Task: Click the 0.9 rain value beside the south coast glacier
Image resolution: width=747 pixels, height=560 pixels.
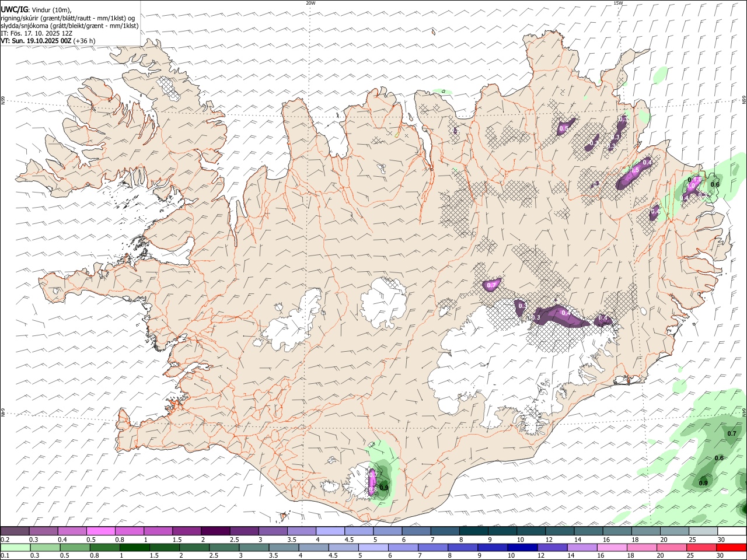Action: tap(384, 487)
